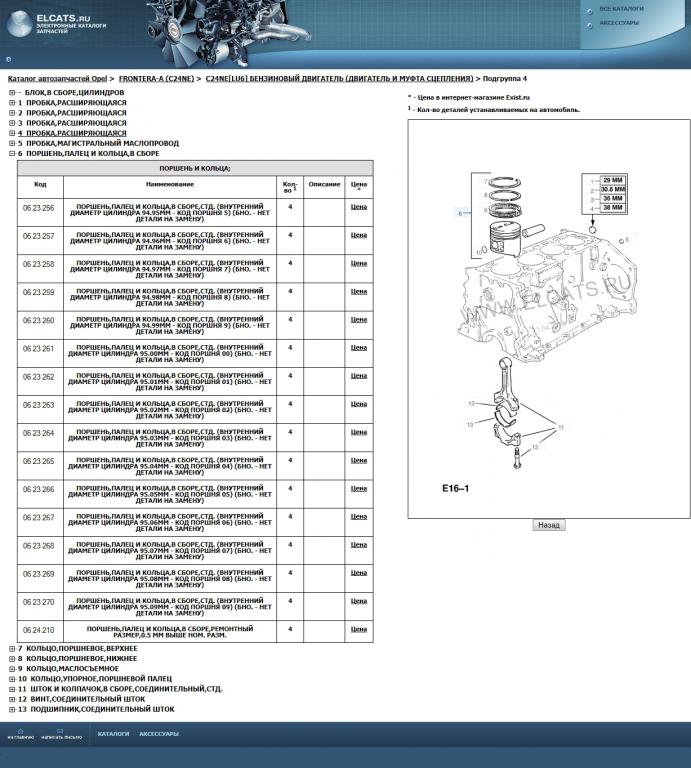
Task: Follow the Каталог автозапчастей Opel breadcrumb
Action: pyautogui.click(x=57, y=78)
